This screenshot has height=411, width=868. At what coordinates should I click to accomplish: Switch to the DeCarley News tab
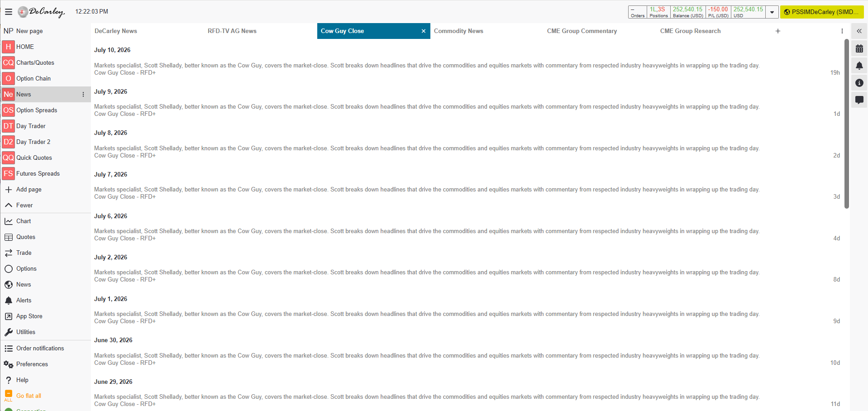[147, 31]
